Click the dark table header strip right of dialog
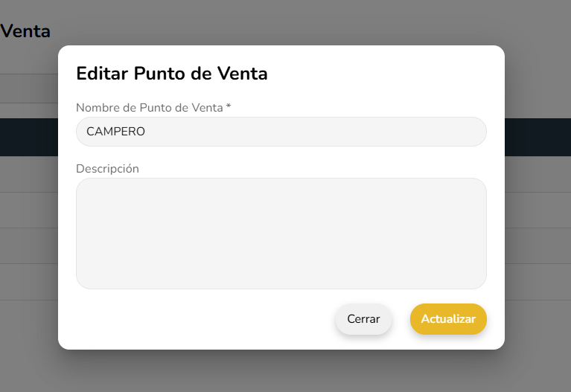The height and width of the screenshot is (392, 571). 537,138
